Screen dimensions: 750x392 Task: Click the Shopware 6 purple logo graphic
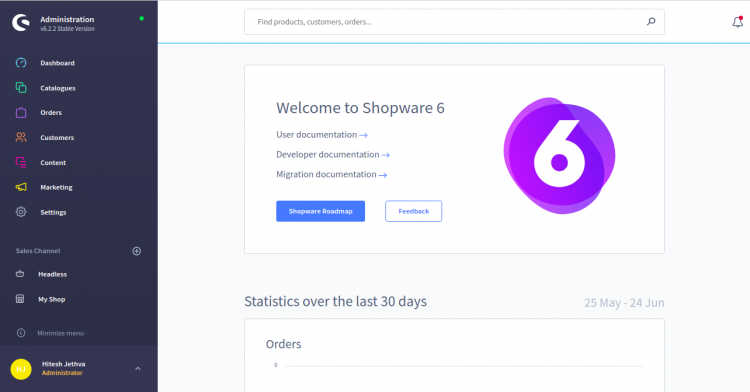559,156
